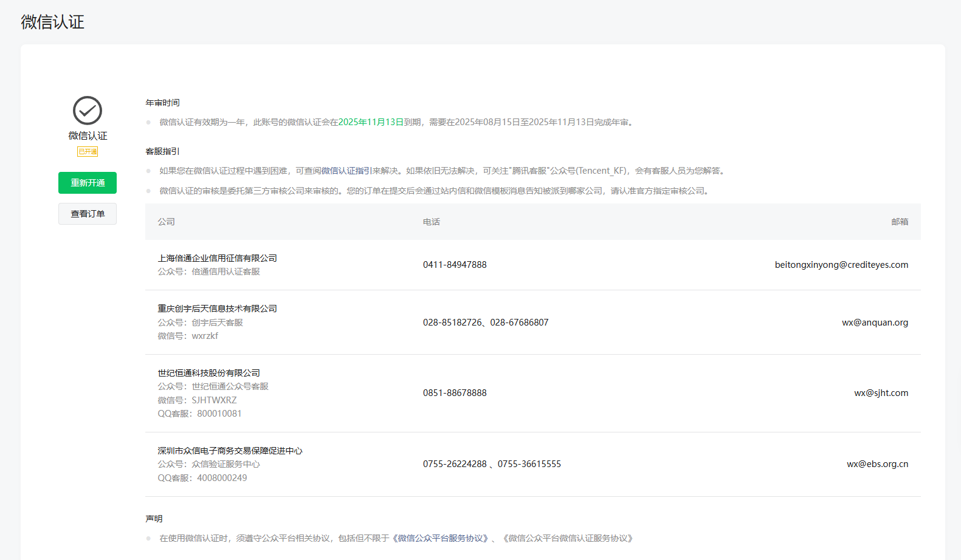Click 公众号：世纪恒通公众号客服 text

point(213,386)
